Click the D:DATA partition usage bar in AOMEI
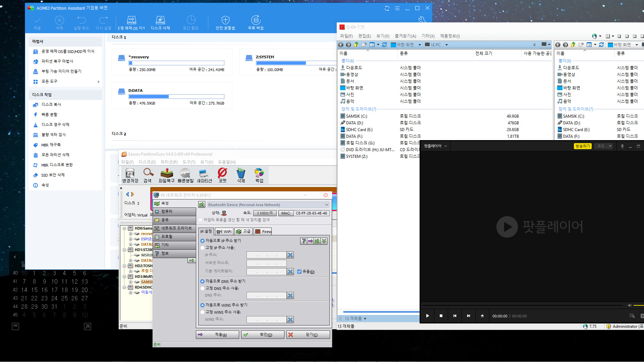Image resolution: width=644 pixels, height=362 pixels. click(176, 97)
